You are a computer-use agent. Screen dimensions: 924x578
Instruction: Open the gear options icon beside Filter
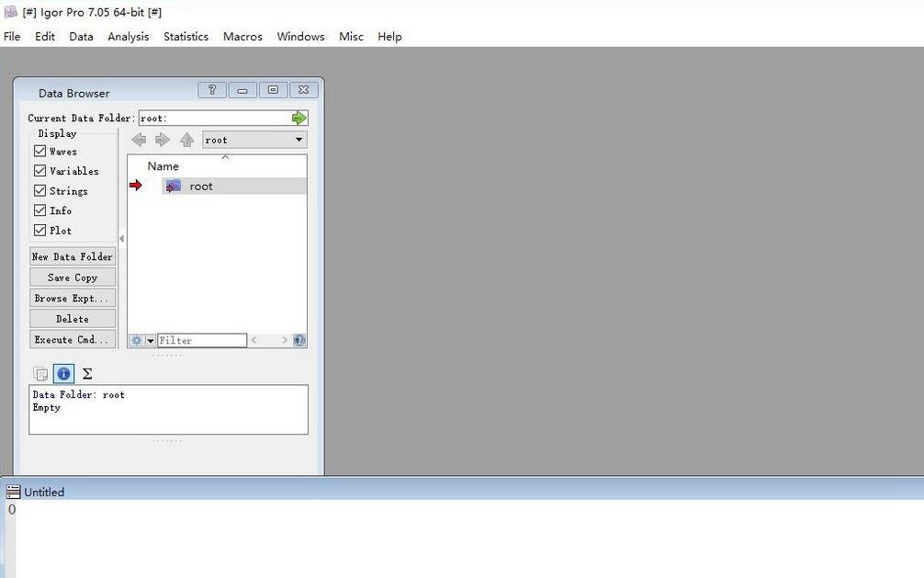pos(136,340)
